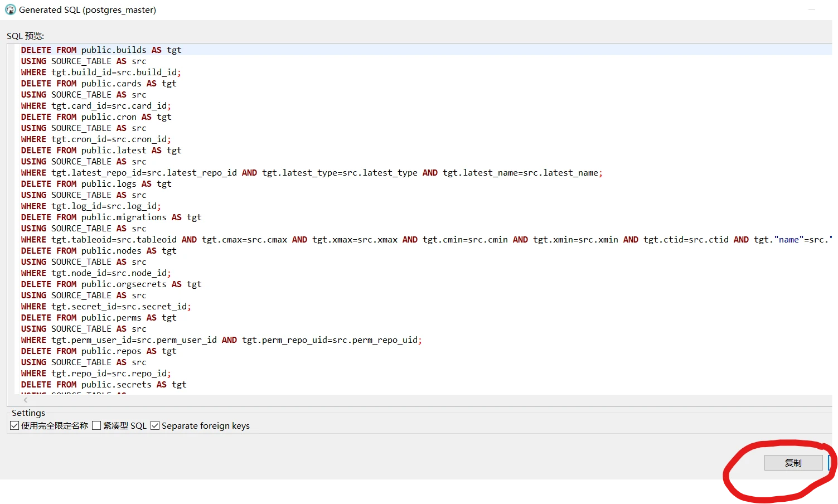This screenshot has height=504, width=838.
Task: Click 'DELETE FROM public.latest AS tgt' line
Action: click(x=101, y=151)
